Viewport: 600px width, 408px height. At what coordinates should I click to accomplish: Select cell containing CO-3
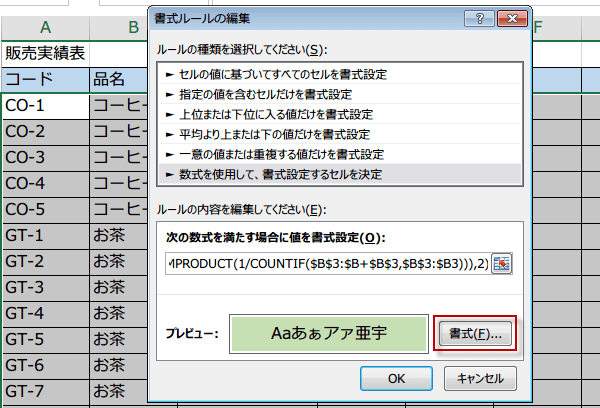[x=46, y=158]
